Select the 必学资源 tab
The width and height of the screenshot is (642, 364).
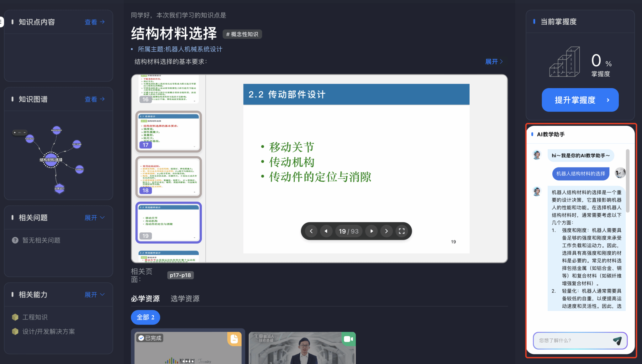coord(145,298)
